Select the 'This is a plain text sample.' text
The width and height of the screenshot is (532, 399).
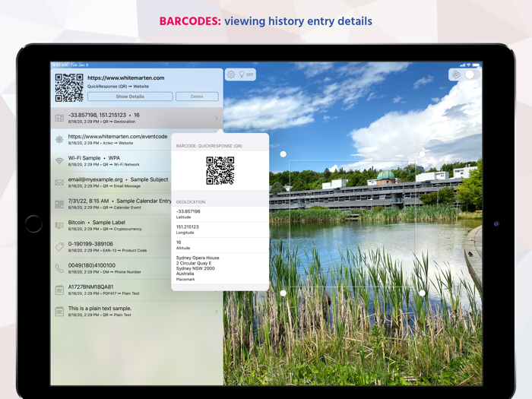100,308
